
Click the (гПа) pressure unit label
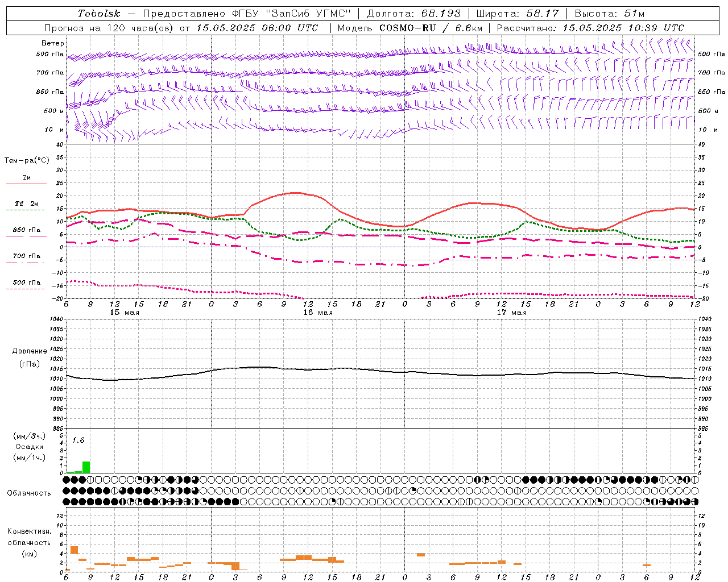[x=30, y=364]
